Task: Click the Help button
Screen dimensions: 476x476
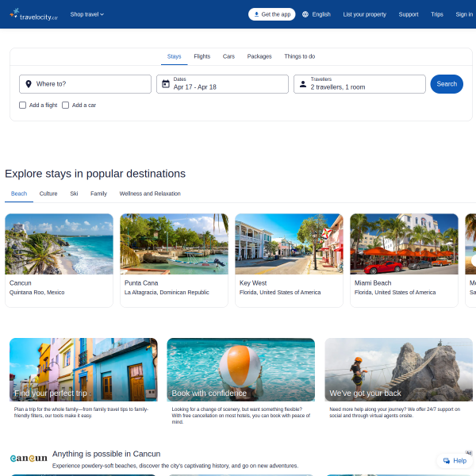Action: coord(455,461)
